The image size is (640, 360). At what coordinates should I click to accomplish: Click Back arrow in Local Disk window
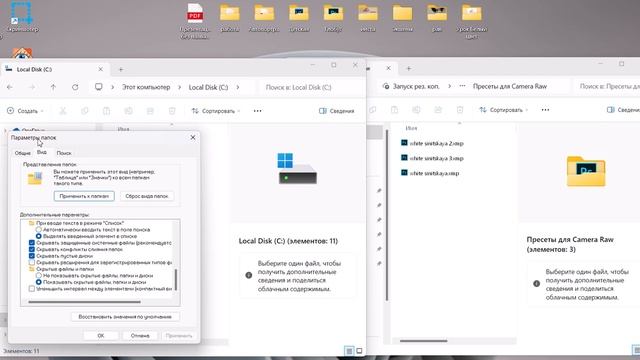pos(10,87)
